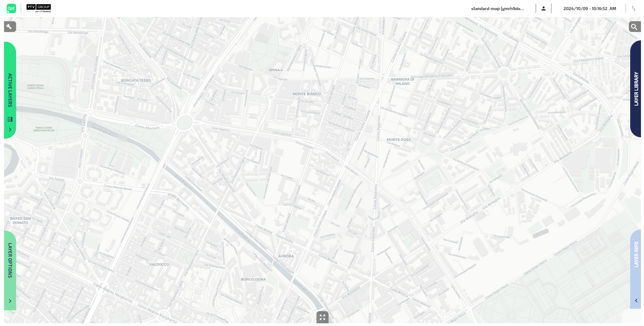This screenshot has width=644, height=326.
Task: Click the standard-map project title
Action: (498, 9)
